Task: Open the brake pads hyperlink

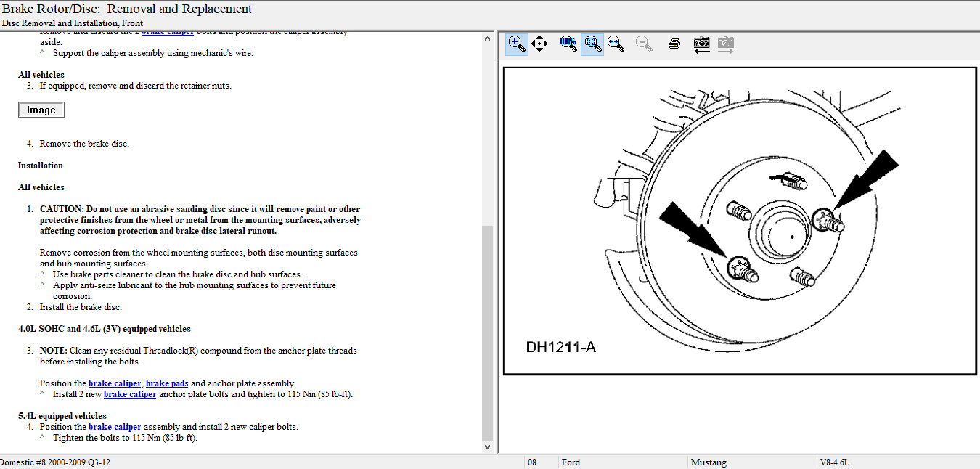Action: (168, 383)
